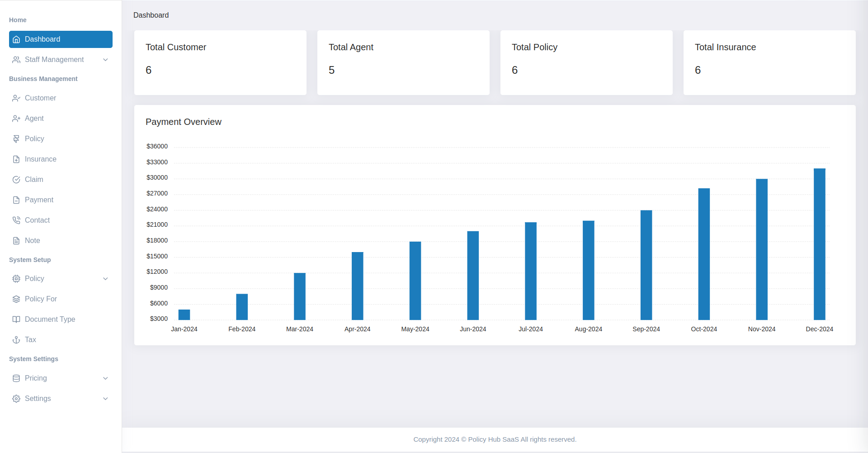Screen dimensions: 868x453
Task: Go to the Note page
Action: pyautogui.click(x=32, y=241)
